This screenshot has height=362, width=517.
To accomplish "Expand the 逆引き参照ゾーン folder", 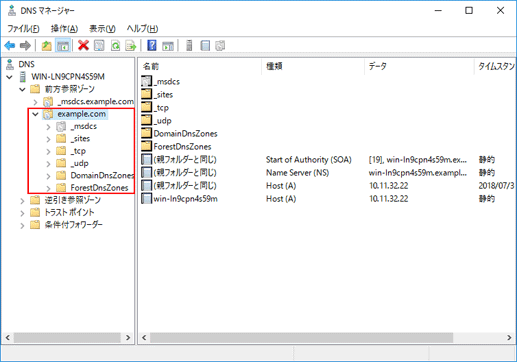I will click(x=22, y=201).
